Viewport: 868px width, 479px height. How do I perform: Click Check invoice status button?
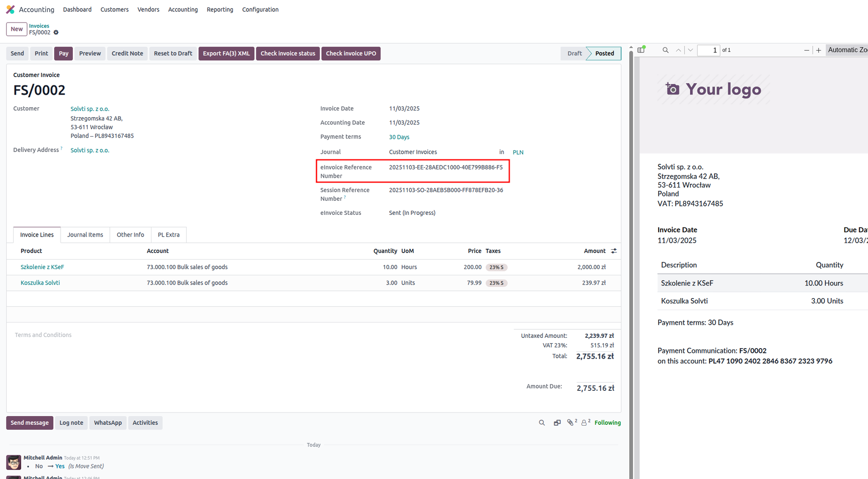pyautogui.click(x=288, y=53)
